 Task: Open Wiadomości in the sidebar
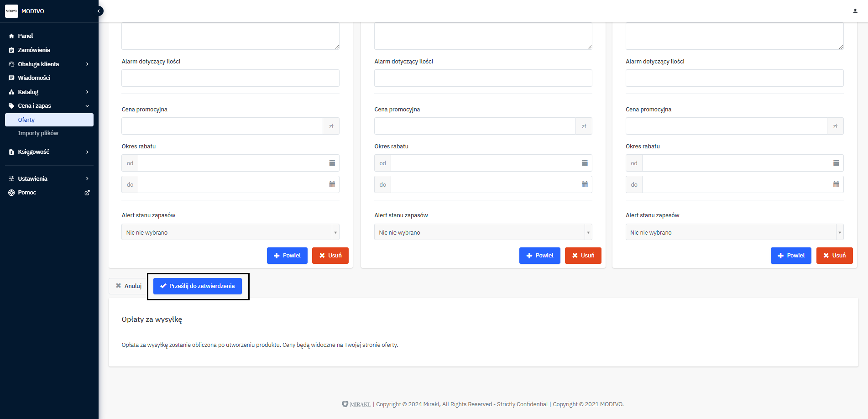point(34,78)
